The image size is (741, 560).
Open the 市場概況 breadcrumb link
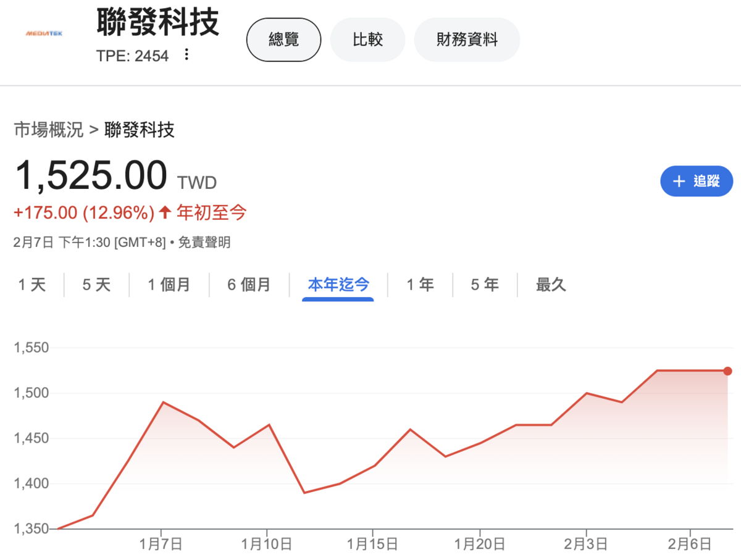click(48, 130)
